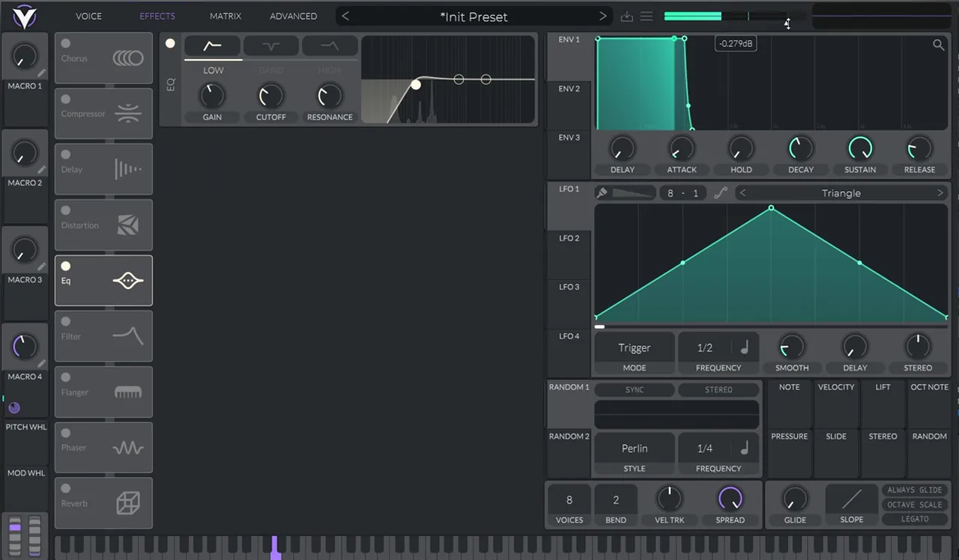Open the LFO Trigger mode selector
Screen dimensions: 959x560
tap(635, 347)
